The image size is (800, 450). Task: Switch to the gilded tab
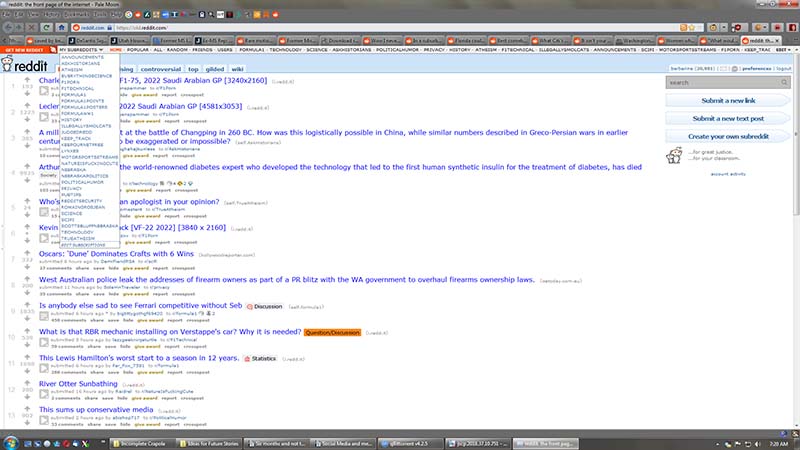tap(214, 69)
